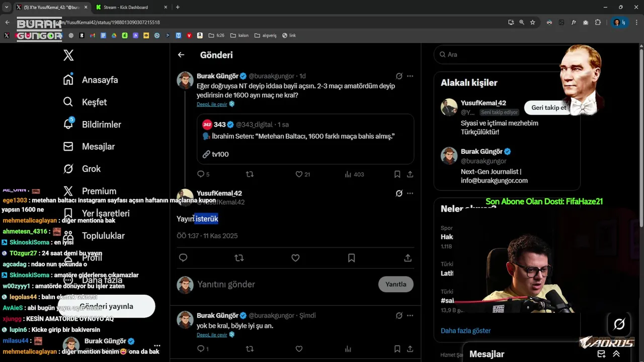Bookmark Burak Güngör's top post
Viewport: 644px width, 362px height.
pos(397,174)
